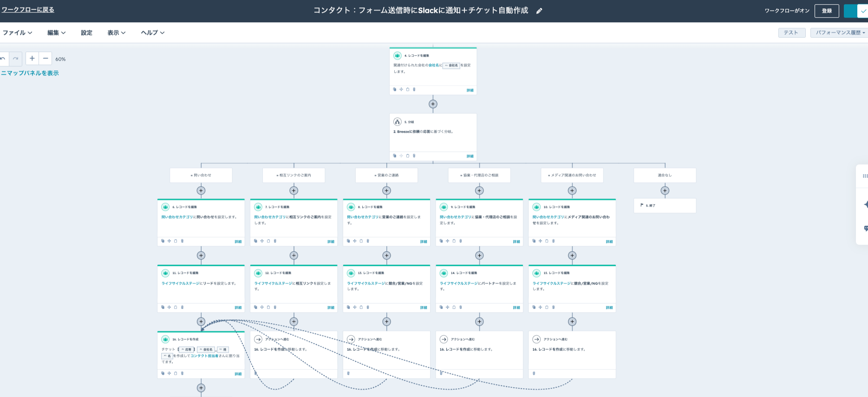Select the 相互リンクのご案内 branch label
Image resolution: width=868 pixels, height=397 pixels.
tap(294, 175)
